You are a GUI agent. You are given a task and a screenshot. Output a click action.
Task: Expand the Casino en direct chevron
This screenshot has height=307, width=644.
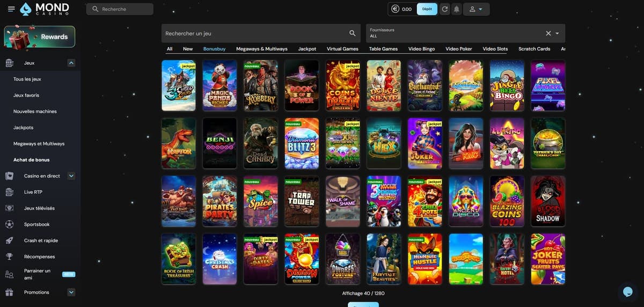tap(71, 176)
